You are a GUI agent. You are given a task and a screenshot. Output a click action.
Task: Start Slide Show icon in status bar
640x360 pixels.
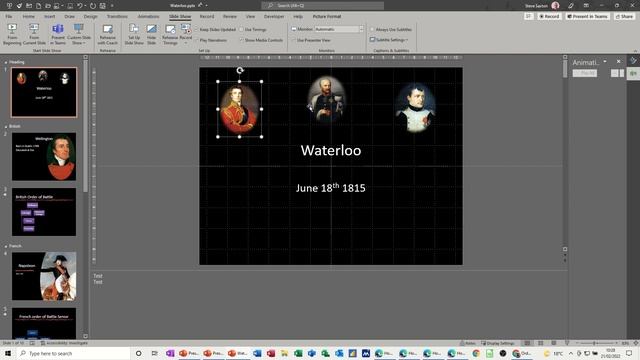(x=567, y=343)
